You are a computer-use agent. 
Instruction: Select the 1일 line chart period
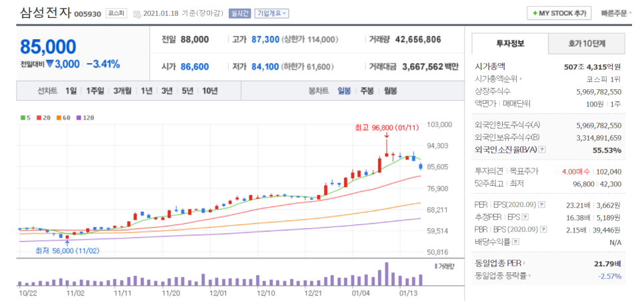[71, 91]
